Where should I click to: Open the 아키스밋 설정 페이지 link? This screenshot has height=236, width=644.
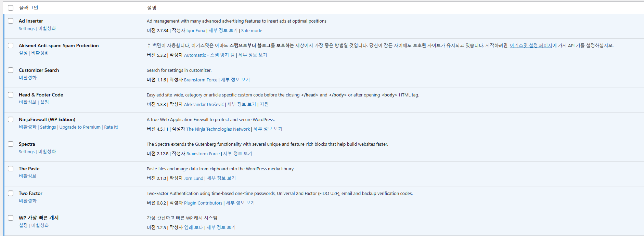[x=531, y=45]
